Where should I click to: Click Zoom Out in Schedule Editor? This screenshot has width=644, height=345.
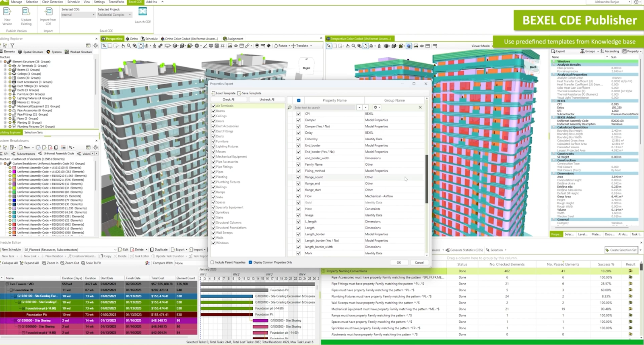[x=70, y=263]
